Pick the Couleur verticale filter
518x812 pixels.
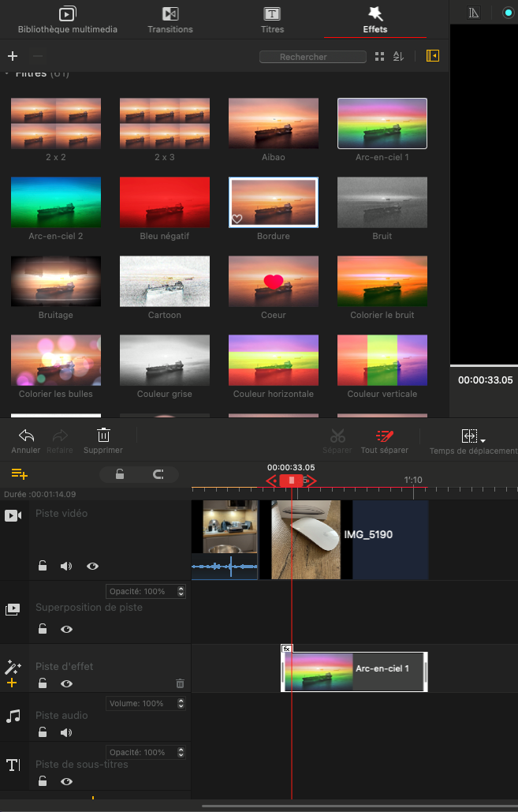click(382, 360)
